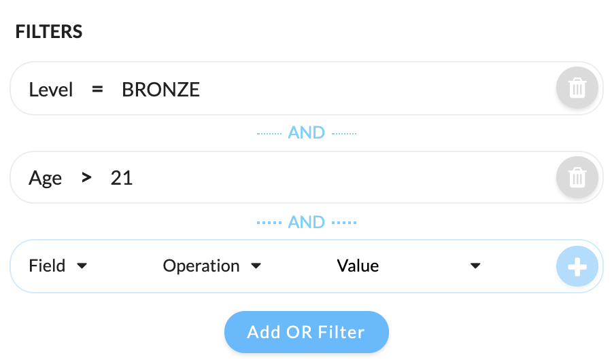Viewport: 612px width, 364px height.
Task: Click the Level field name
Action: click(51, 90)
